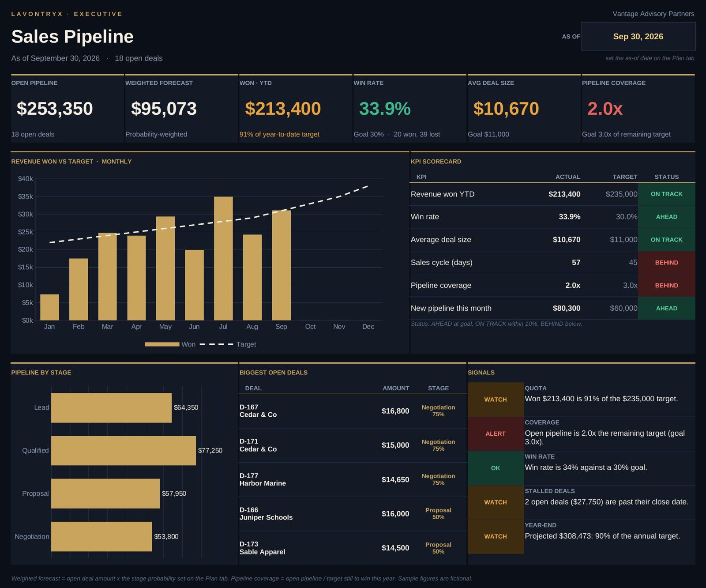Click the Negotiation stage bar

tap(101, 537)
